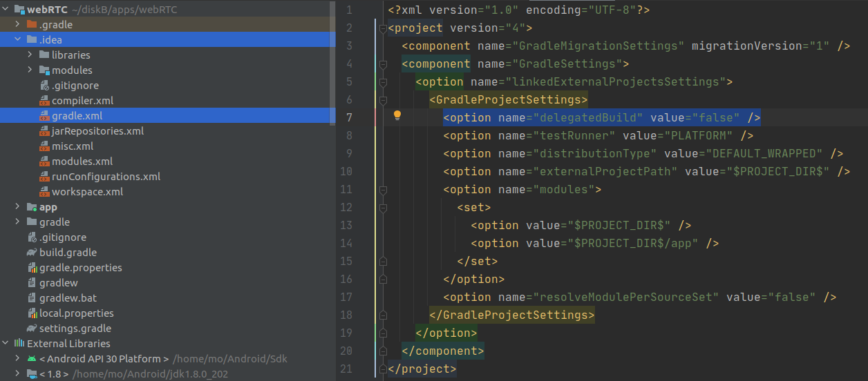Image resolution: width=868 pixels, height=381 pixels.
Task: Click the gradlew file icon
Action: click(32, 283)
